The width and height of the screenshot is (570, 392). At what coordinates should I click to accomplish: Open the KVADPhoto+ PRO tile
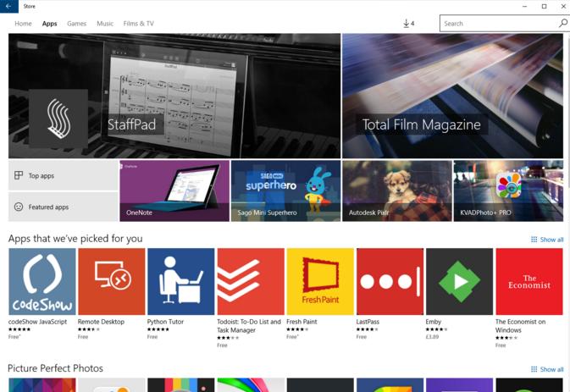tap(508, 190)
